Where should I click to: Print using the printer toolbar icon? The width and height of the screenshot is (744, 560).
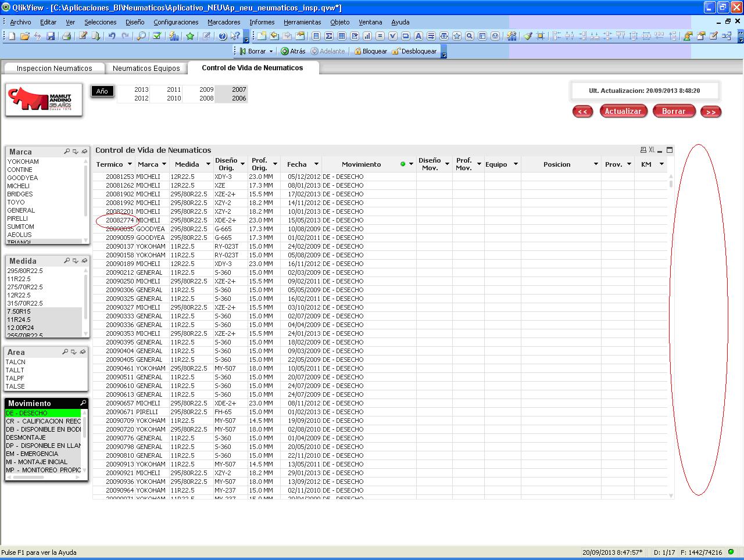click(66, 36)
